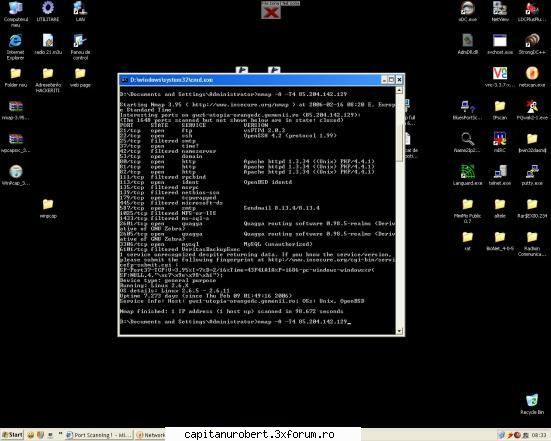Open the Computerul meu desktop icon

click(x=15, y=13)
